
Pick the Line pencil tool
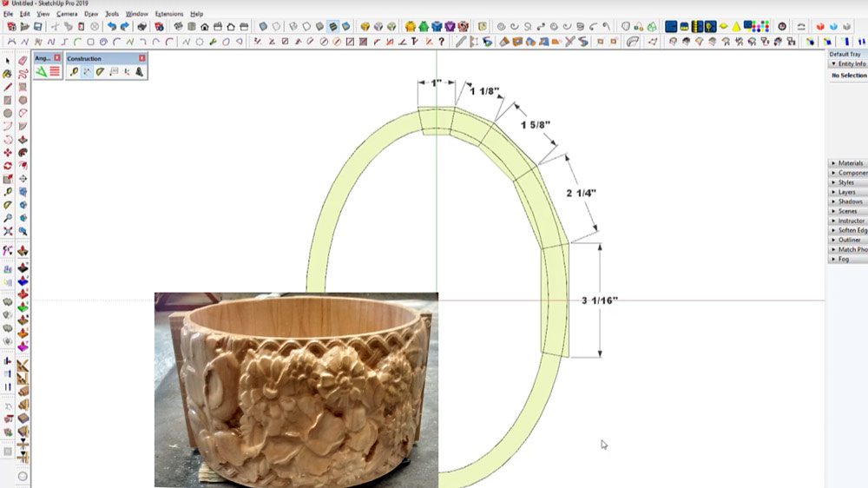pos(8,87)
